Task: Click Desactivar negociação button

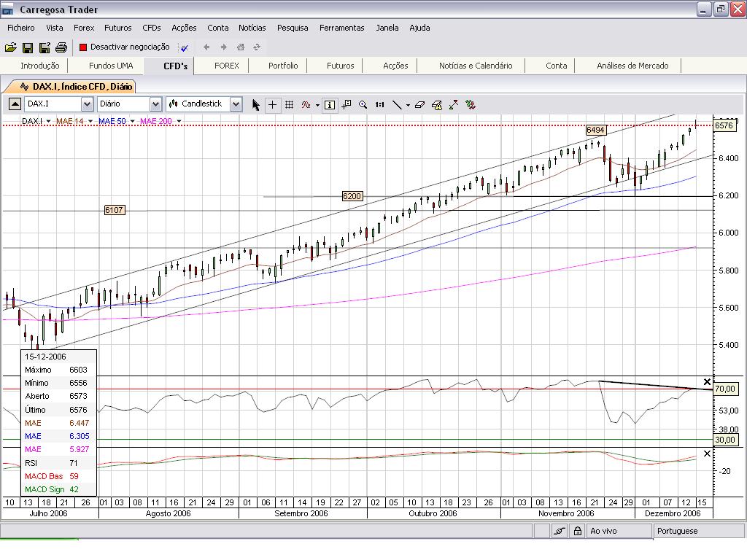Action: click(x=124, y=47)
